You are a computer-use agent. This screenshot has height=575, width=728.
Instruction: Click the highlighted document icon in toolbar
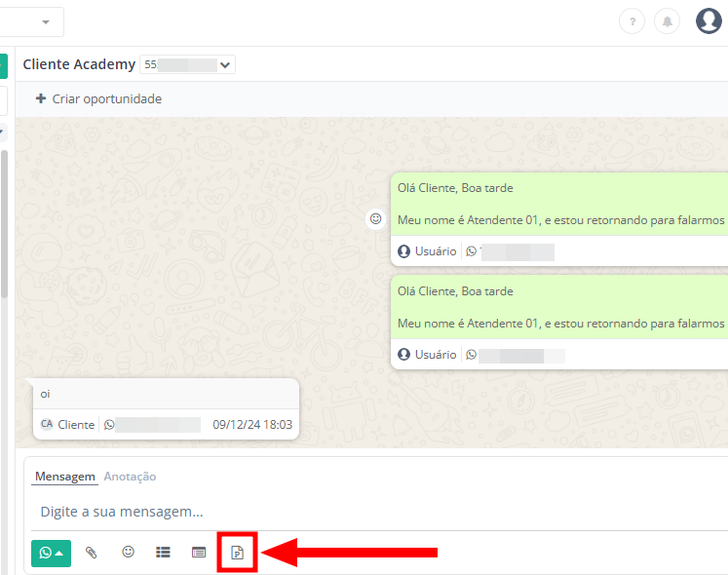[237, 553]
